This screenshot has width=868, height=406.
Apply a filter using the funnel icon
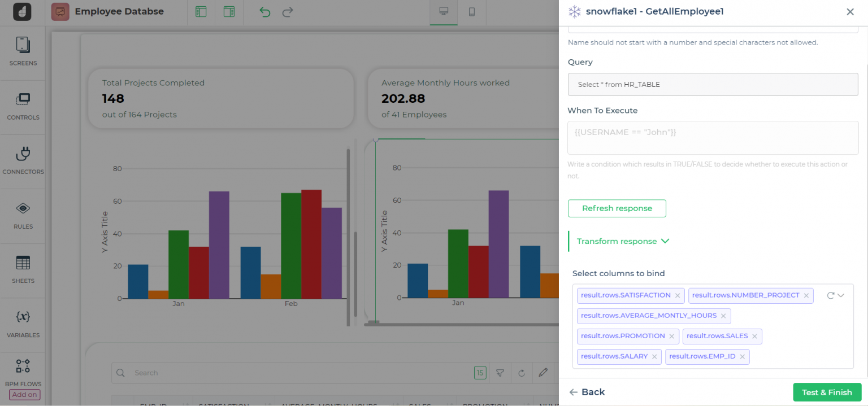pyautogui.click(x=500, y=373)
